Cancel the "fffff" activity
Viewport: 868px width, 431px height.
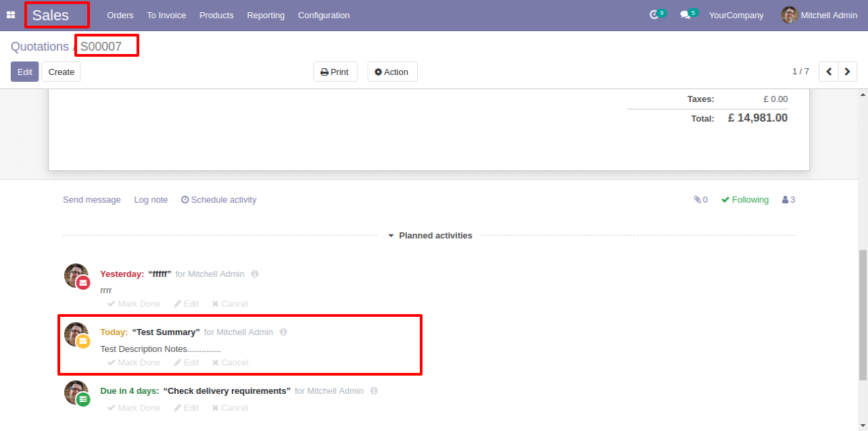[x=230, y=304]
